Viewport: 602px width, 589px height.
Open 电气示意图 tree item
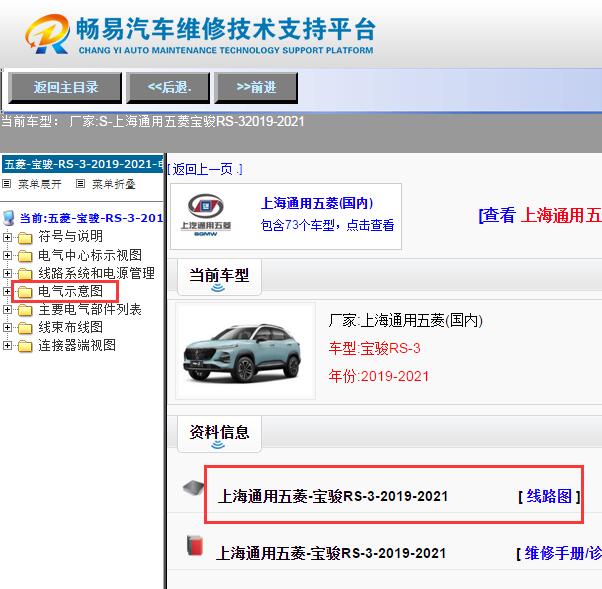[x=70, y=291]
